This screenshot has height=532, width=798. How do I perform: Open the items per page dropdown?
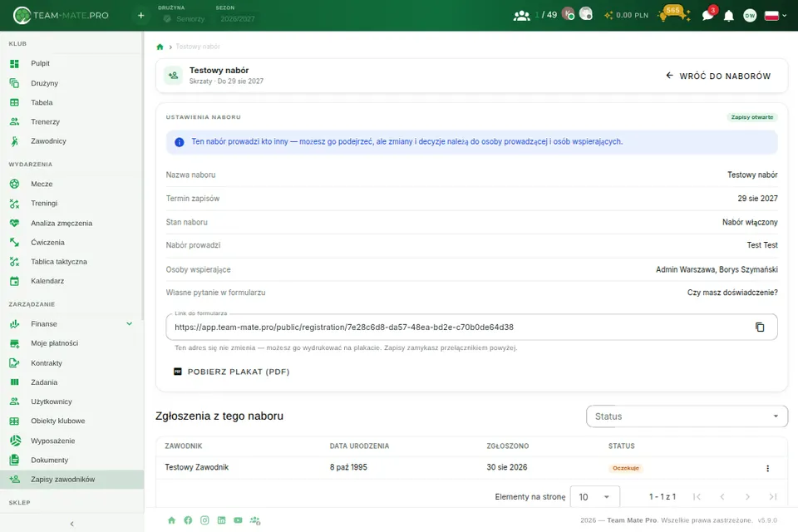click(594, 497)
